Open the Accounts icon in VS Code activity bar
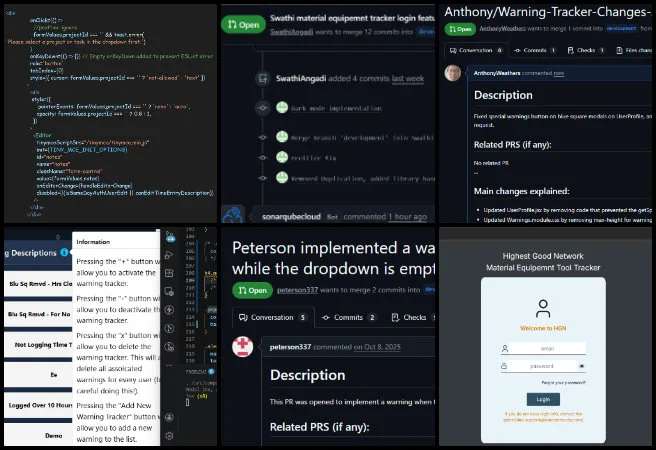This screenshot has width=656, height=450. (169, 417)
